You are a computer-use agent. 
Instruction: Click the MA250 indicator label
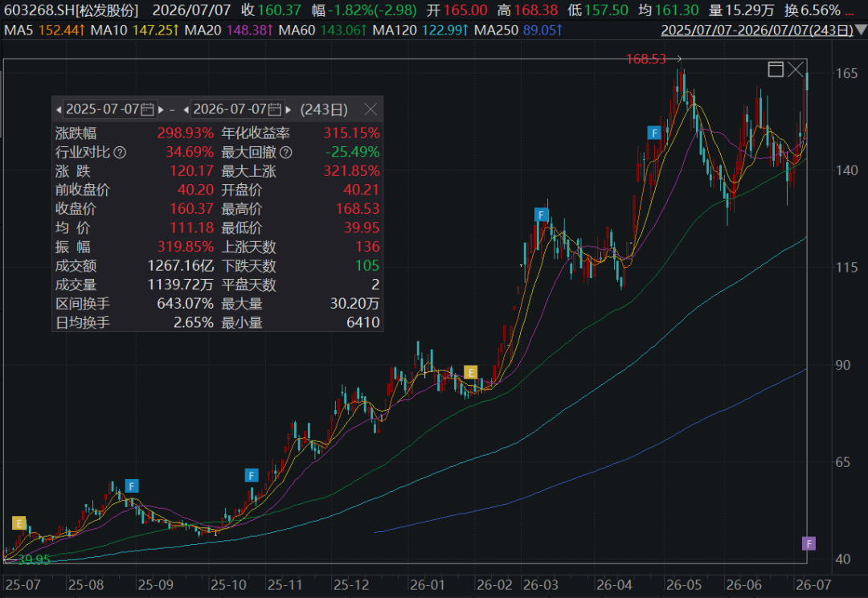tap(497, 30)
